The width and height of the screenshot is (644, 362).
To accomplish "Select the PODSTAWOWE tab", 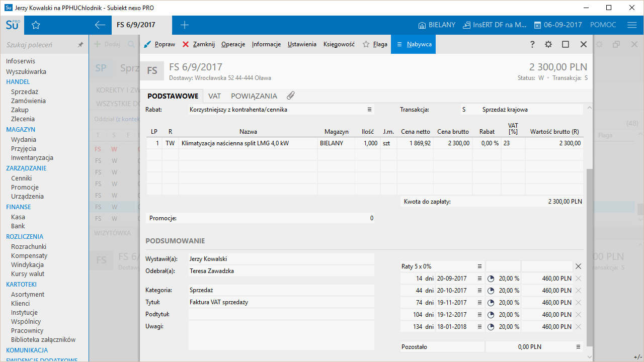I will [172, 96].
